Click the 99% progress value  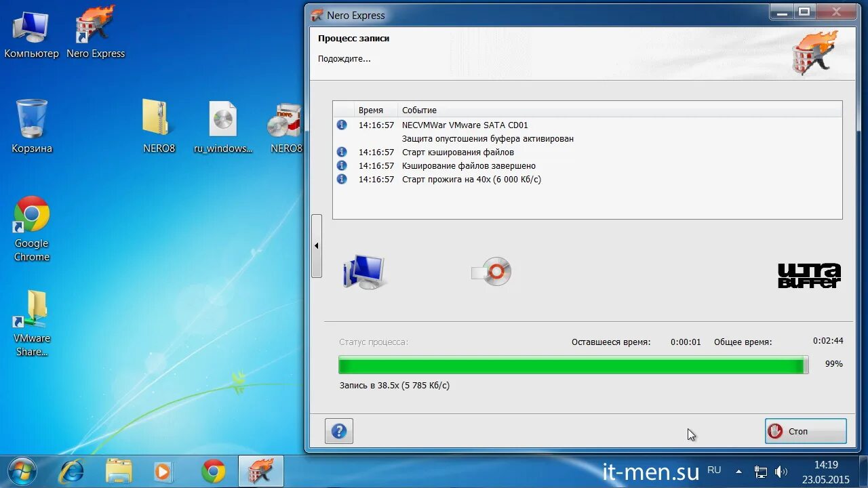(833, 364)
